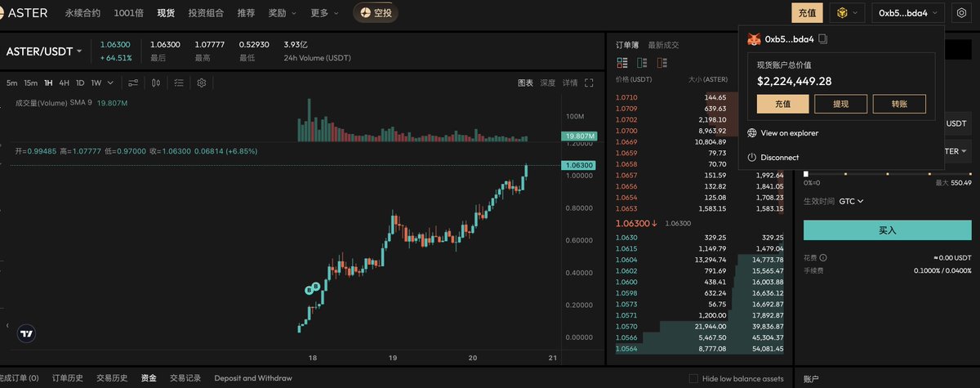
Task: Go to 现货 spot trading
Action: [x=166, y=13]
